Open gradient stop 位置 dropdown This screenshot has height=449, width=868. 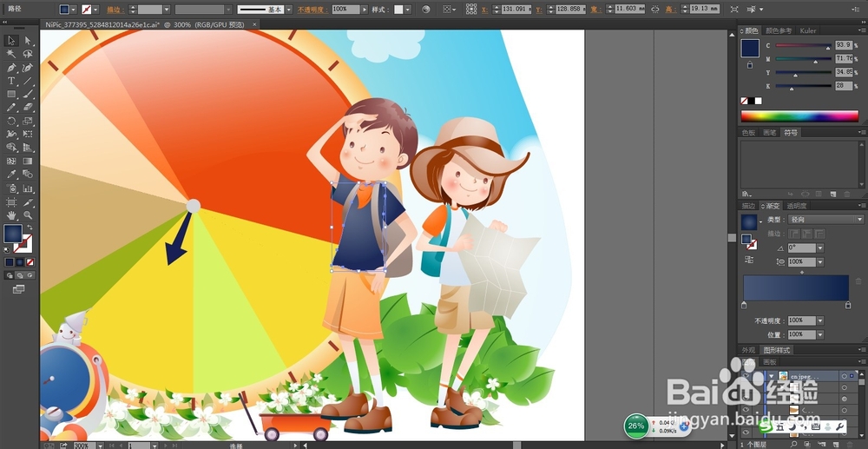pos(820,334)
